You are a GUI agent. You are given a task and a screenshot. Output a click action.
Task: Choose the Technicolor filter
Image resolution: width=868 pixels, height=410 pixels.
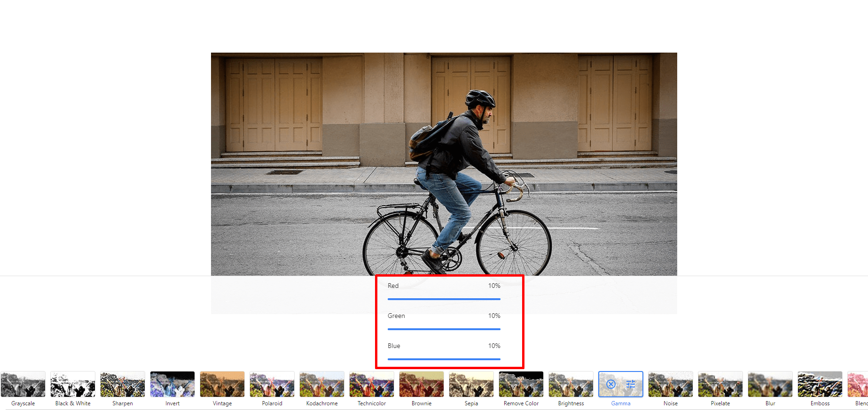click(x=372, y=384)
